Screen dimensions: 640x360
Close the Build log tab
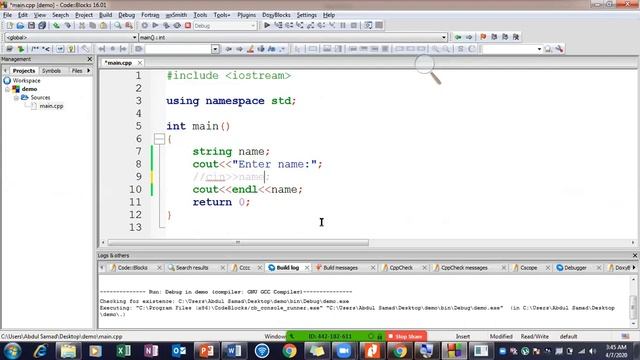click(307, 268)
